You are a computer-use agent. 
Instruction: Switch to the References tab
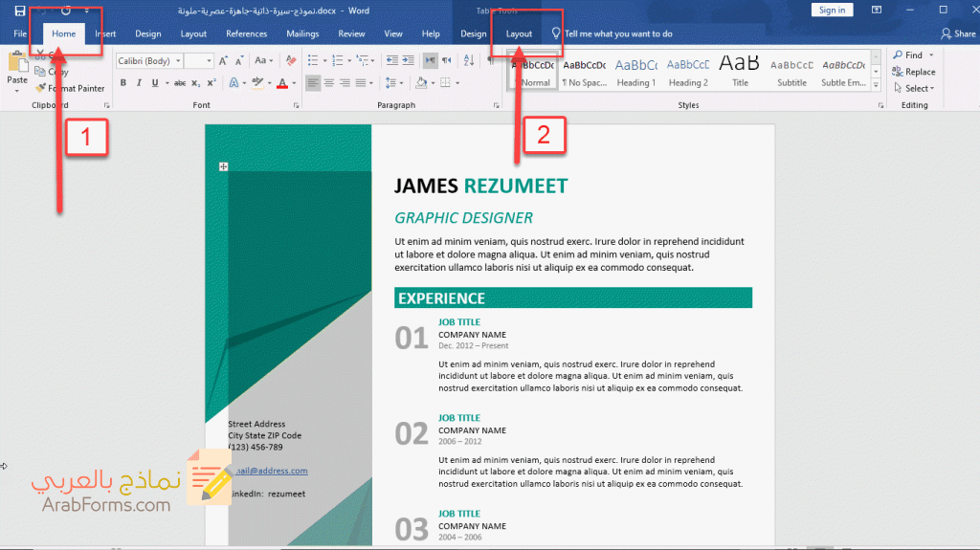pos(246,33)
